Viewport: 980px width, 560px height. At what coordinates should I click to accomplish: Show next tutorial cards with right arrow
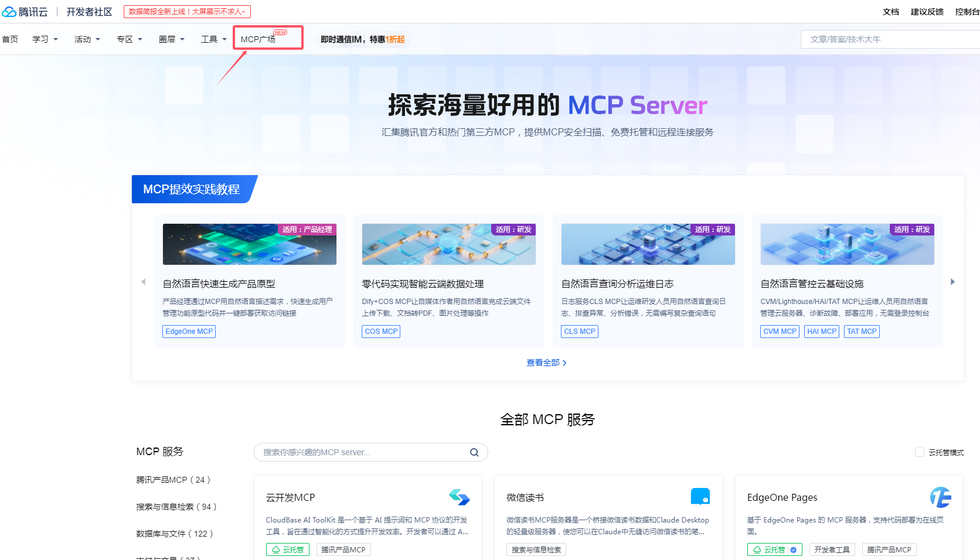click(x=952, y=282)
